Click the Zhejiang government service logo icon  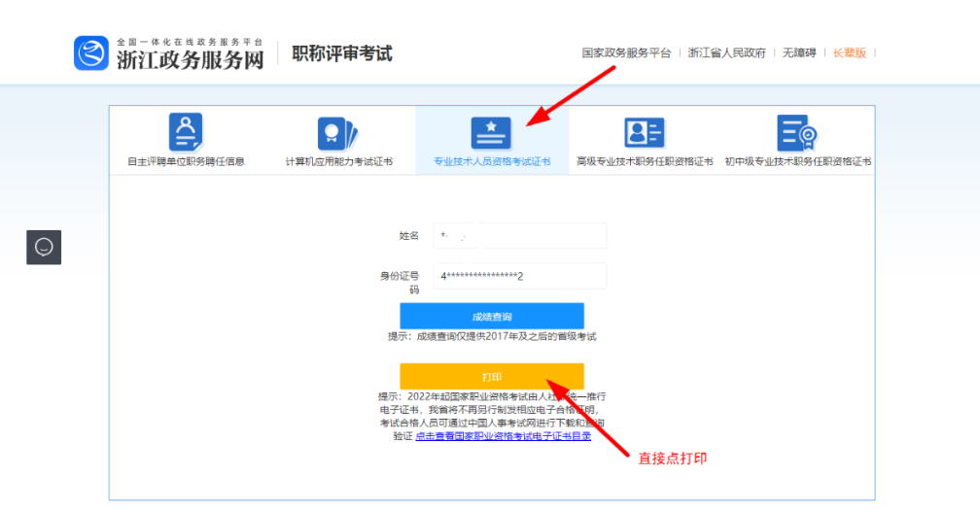pyautogui.click(x=91, y=53)
